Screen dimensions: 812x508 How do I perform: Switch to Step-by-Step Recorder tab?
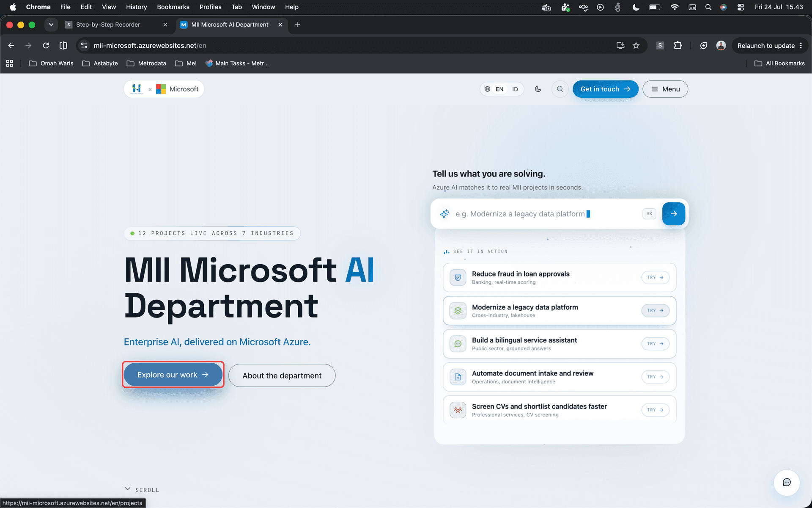click(116, 25)
